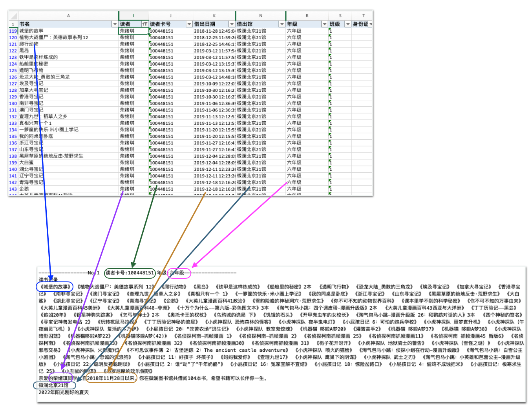The image size is (532, 409).
Task: Expand the 班级 filter dropdown
Action: pyautogui.click(x=347, y=24)
